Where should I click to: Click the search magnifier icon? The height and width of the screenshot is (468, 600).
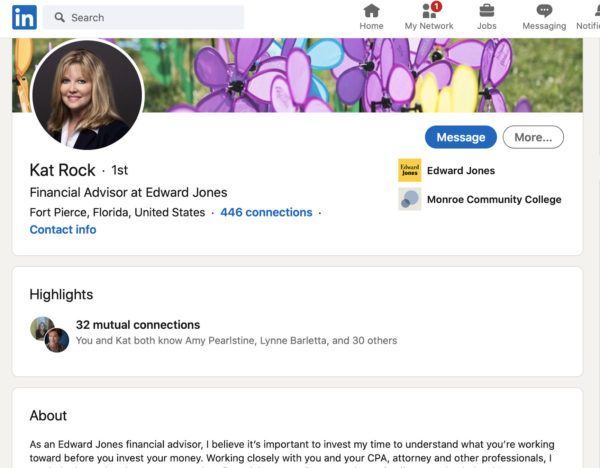[x=59, y=17]
